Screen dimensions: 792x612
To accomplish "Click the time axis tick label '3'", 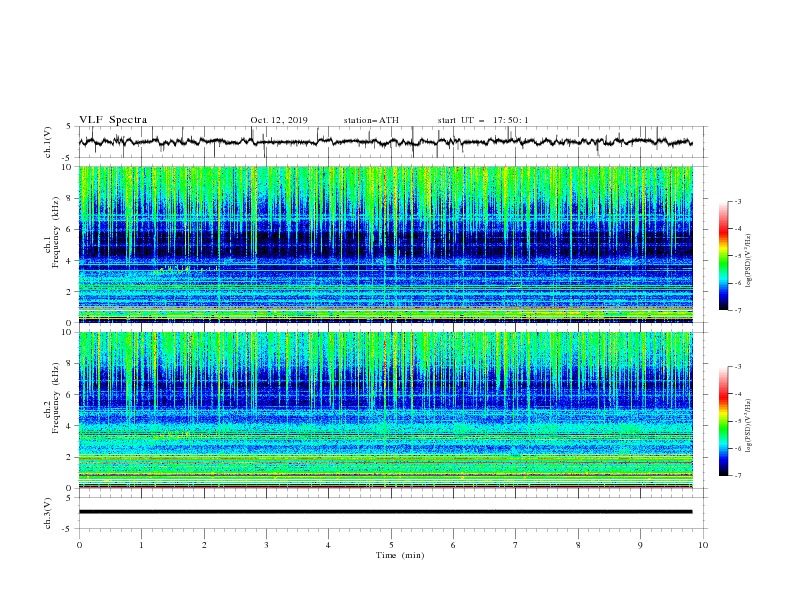I will click(266, 545).
